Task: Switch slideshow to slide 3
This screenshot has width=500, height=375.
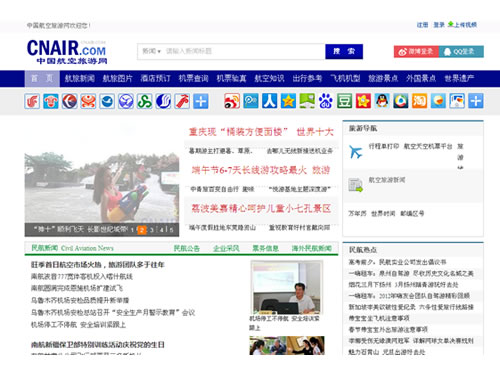Action: 152,230
